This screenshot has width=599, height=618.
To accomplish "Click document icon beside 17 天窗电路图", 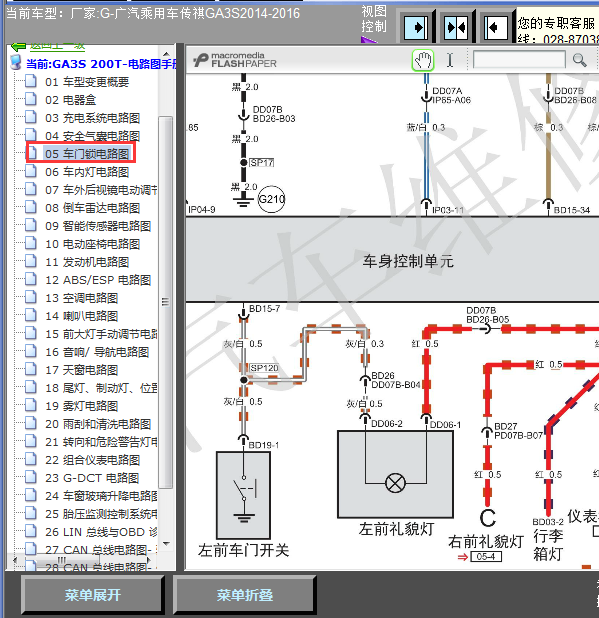I will pyautogui.click(x=31, y=369).
